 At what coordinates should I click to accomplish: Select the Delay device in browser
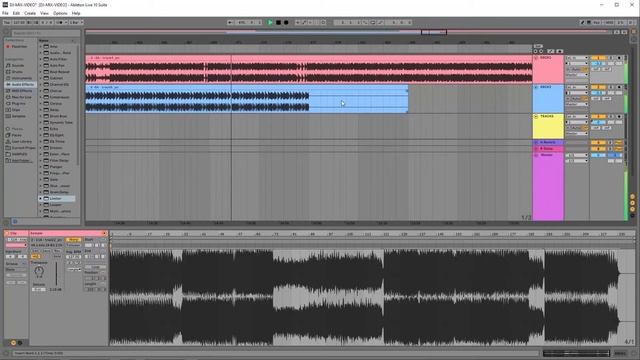[x=54, y=110]
